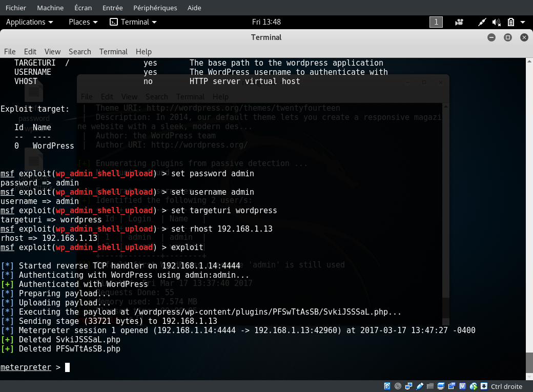
Task: Click 'set targeturi wordpress' command
Action: pos(224,211)
